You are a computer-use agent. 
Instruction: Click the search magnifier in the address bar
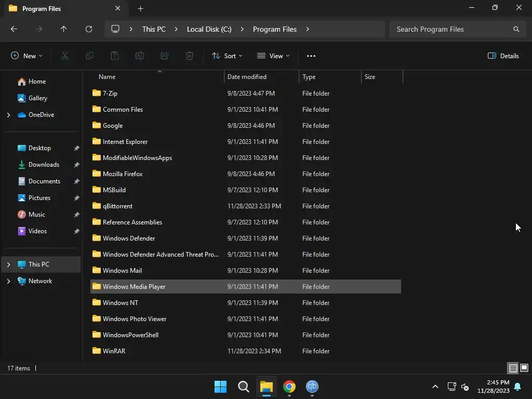pos(516,29)
